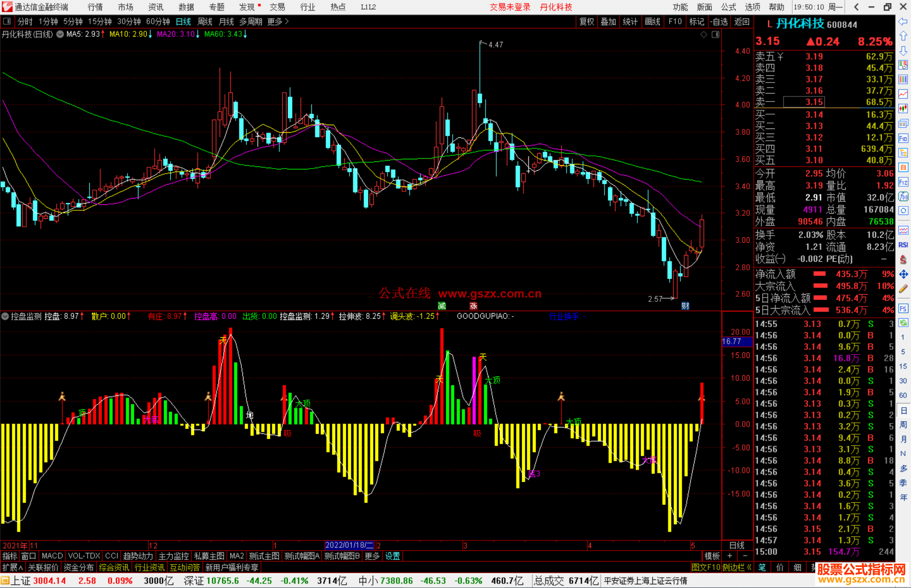Expand the 更多 timeframe options
Viewport: 911px width, 588px height.
pyautogui.click(x=278, y=21)
